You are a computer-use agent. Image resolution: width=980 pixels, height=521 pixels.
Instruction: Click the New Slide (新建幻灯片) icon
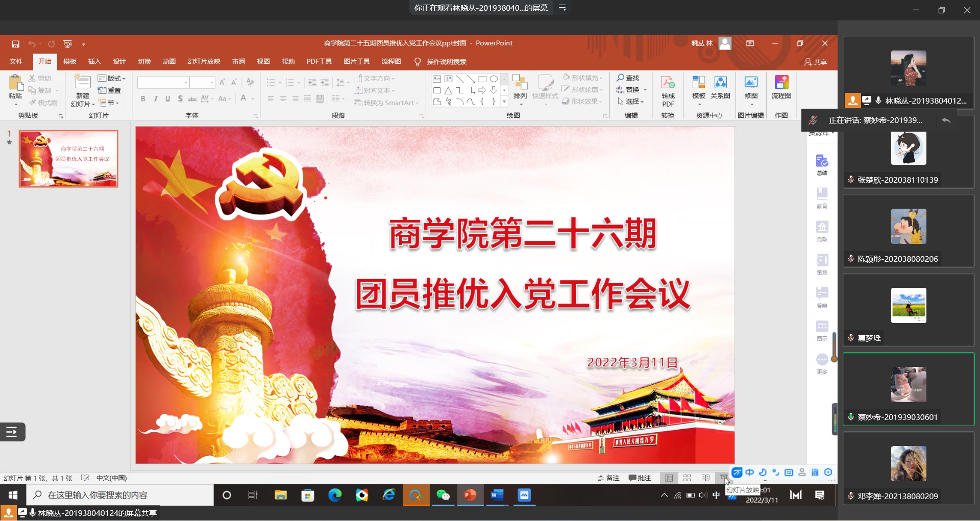coord(82,82)
